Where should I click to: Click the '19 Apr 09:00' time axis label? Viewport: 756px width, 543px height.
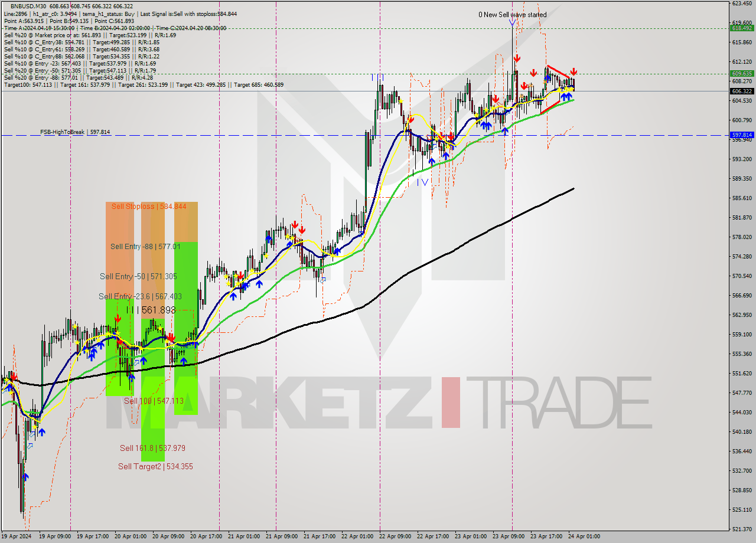(x=54, y=537)
